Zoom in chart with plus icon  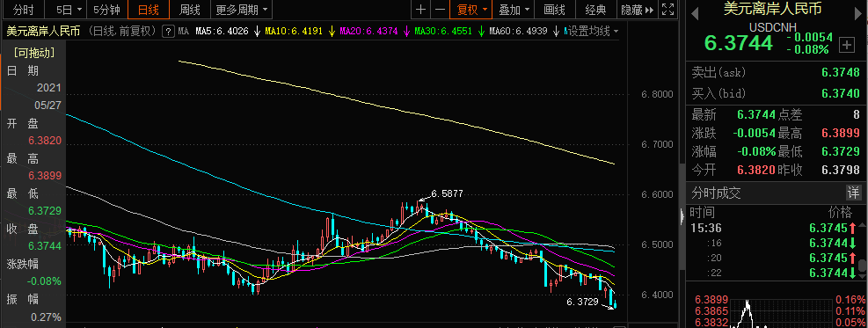point(421,10)
